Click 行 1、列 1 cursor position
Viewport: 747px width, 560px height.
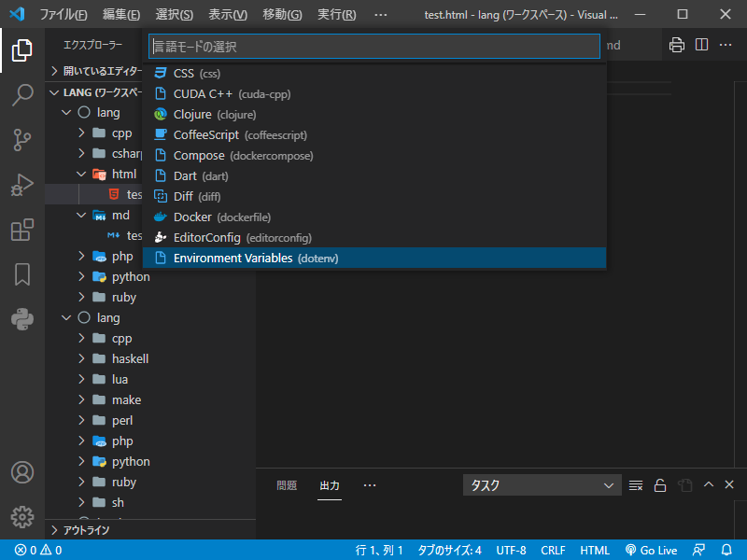(x=379, y=550)
